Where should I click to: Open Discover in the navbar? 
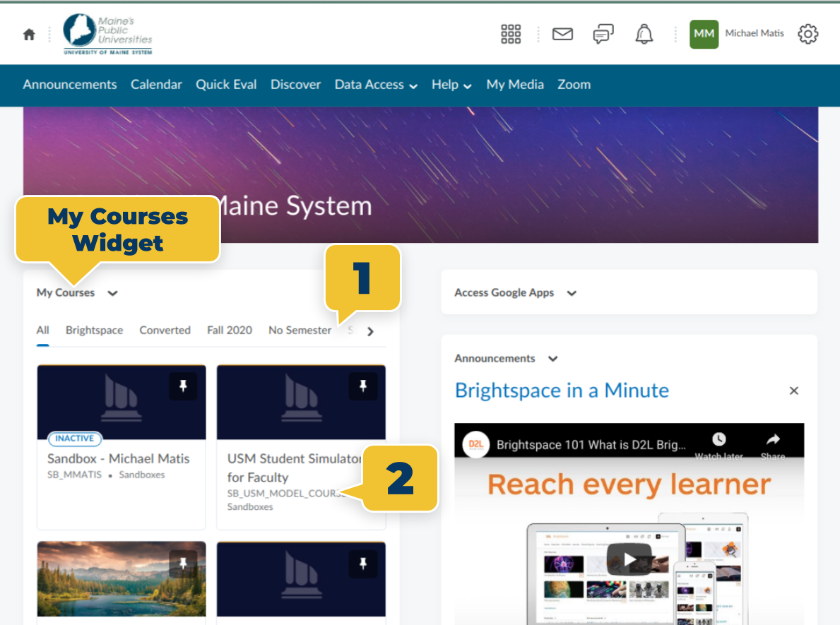[x=296, y=85]
